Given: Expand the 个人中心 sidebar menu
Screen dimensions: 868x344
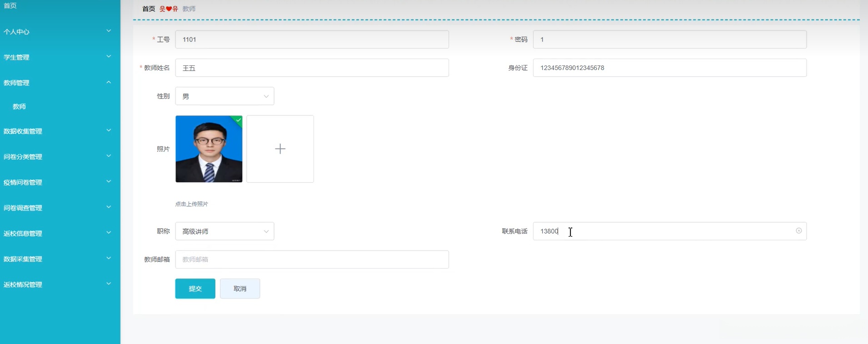Looking at the screenshot, I should point(60,31).
